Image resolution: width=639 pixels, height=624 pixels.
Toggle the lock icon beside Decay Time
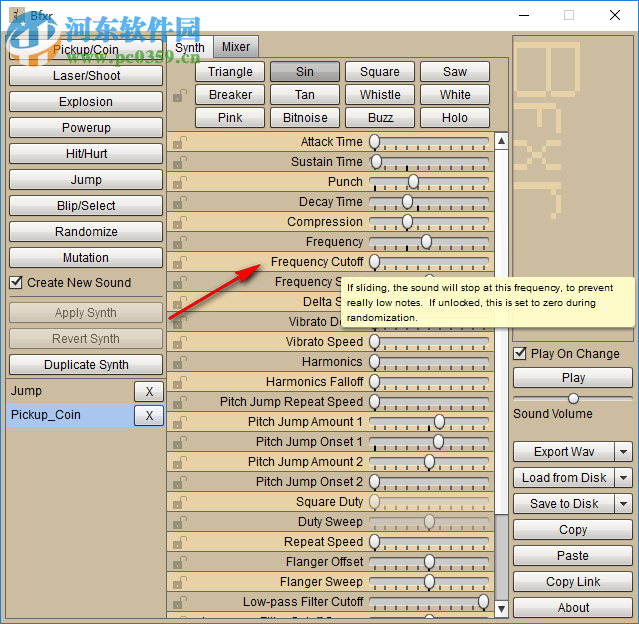click(180, 202)
